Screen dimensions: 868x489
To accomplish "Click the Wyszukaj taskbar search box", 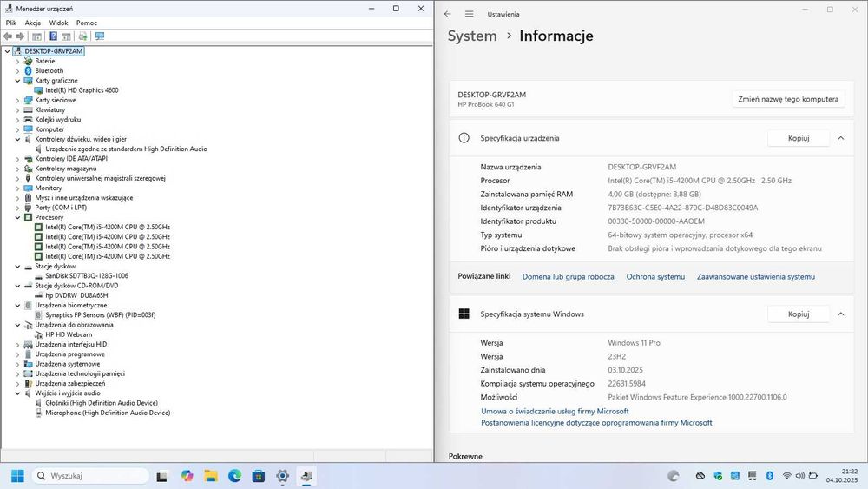I will pos(90,476).
